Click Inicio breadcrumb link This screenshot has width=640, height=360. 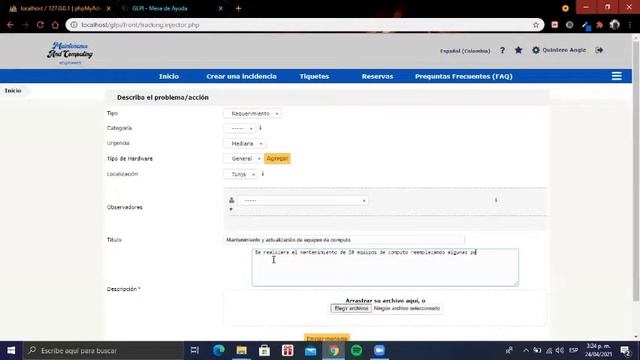13,91
